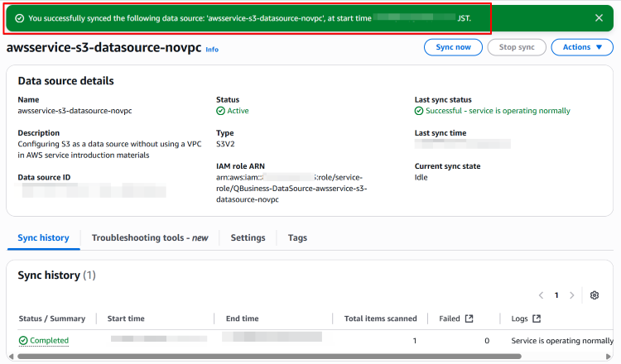Click the Active status check icon
The width and height of the screenshot is (621, 364).
click(x=220, y=111)
